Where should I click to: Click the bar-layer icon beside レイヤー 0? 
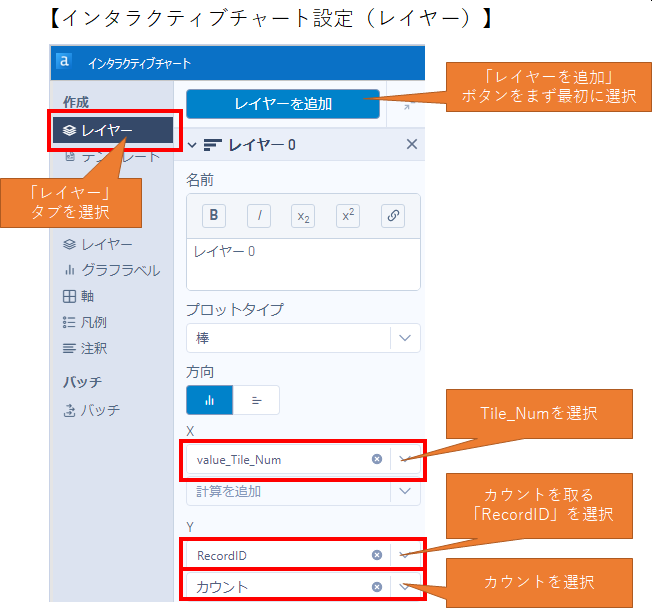(212, 145)
